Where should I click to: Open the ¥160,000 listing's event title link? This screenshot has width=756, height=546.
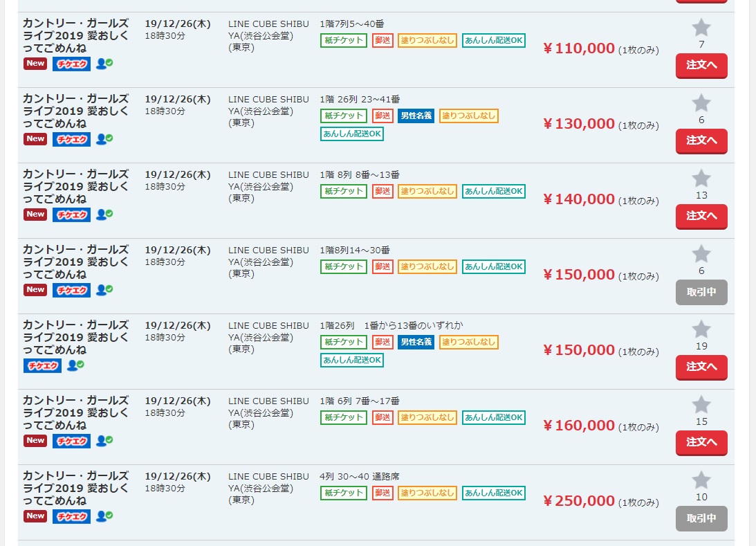tap(75, 412)
